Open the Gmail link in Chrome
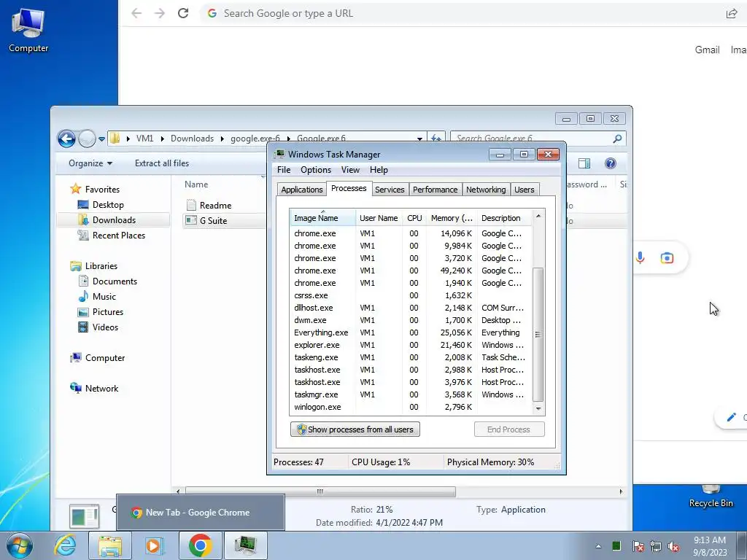747x560 pixels. pyautogui.click(x=707, y=50)
